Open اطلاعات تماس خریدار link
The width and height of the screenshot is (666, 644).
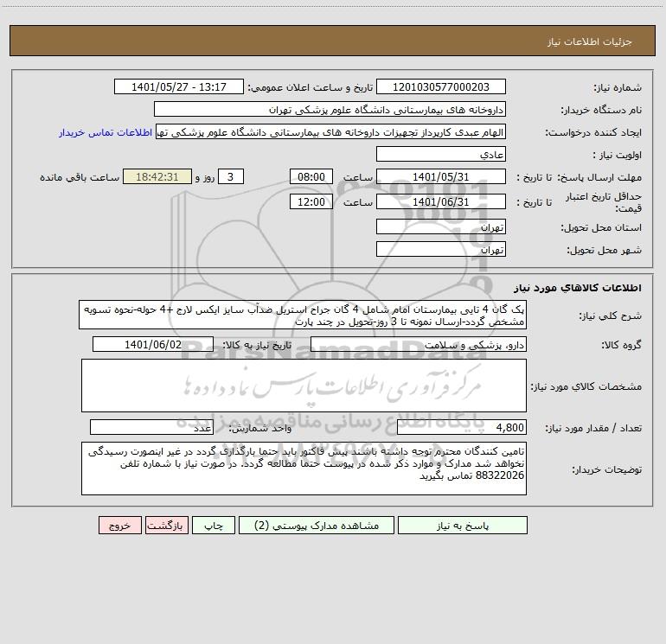(106, 132)
